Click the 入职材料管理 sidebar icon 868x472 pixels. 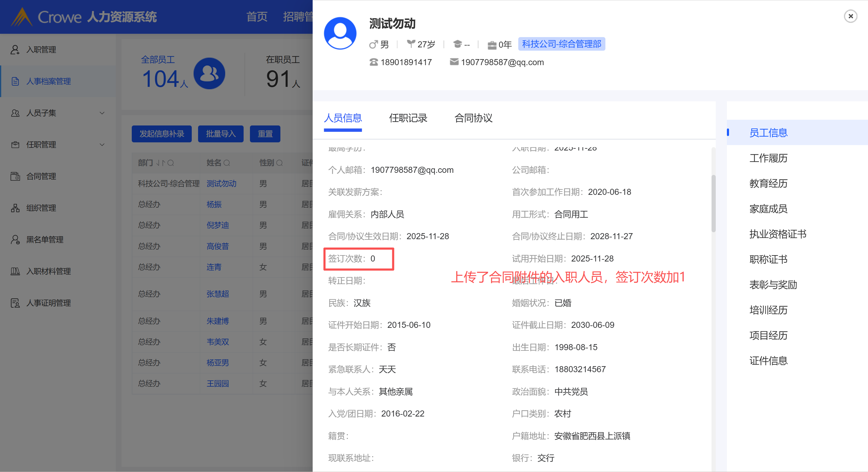click(x=15, y=271)
